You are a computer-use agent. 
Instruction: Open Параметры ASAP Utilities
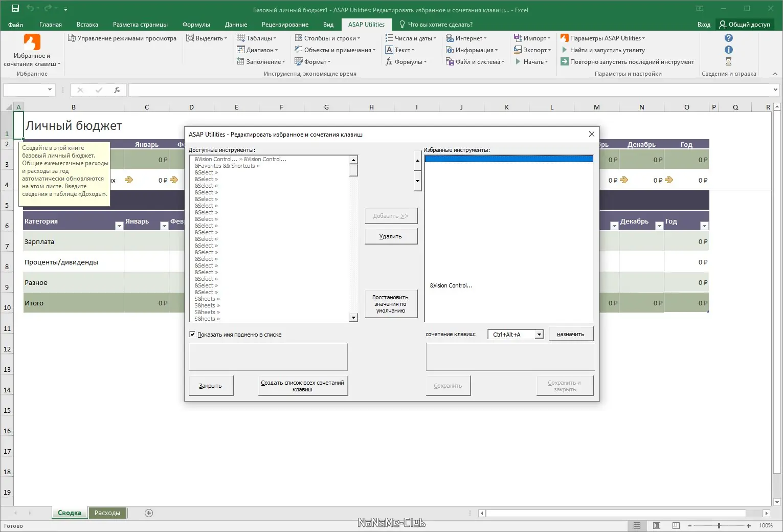603,38
